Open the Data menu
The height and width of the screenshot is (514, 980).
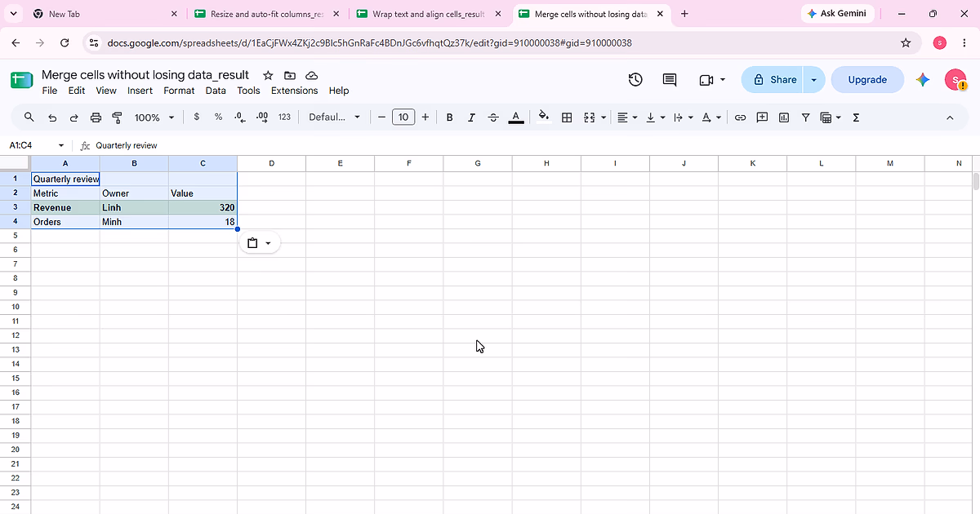click(216, 91)
